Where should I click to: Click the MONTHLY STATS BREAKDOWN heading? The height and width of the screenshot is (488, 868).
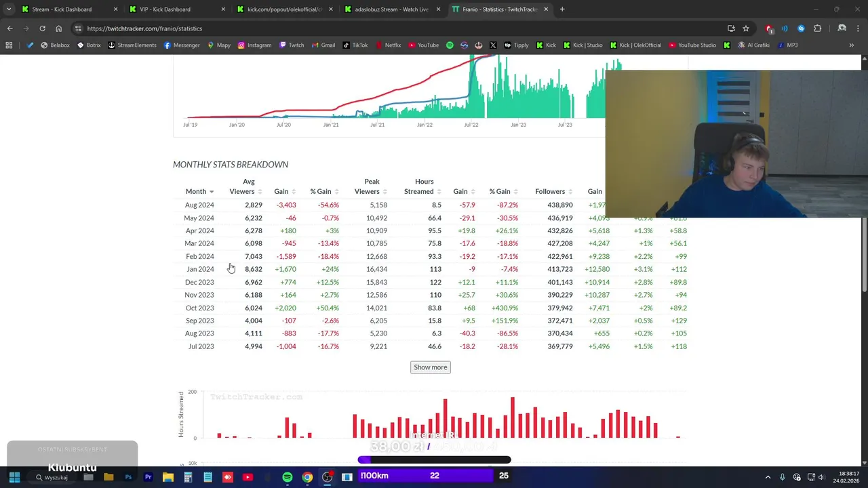(231, 165)
